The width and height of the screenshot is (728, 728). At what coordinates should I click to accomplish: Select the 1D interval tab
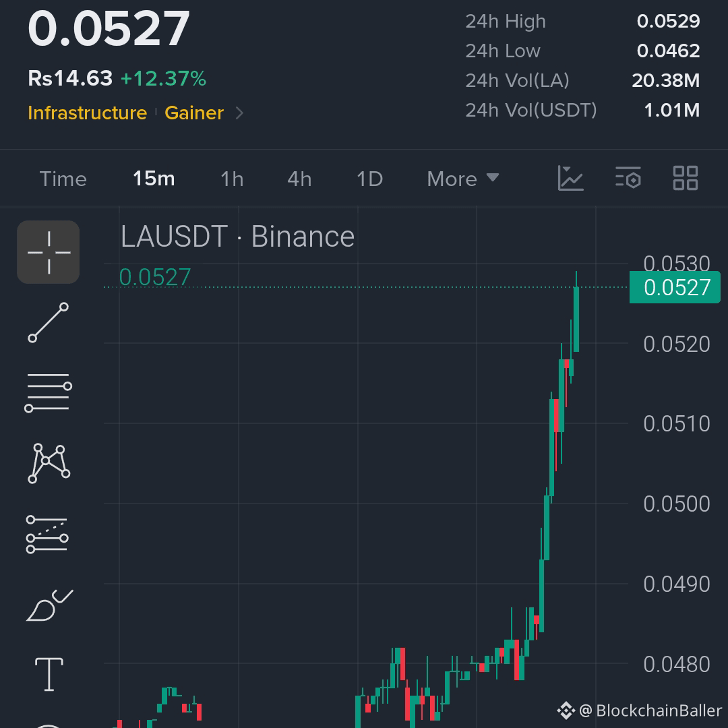pyautogui.click(x=369, y=179)
